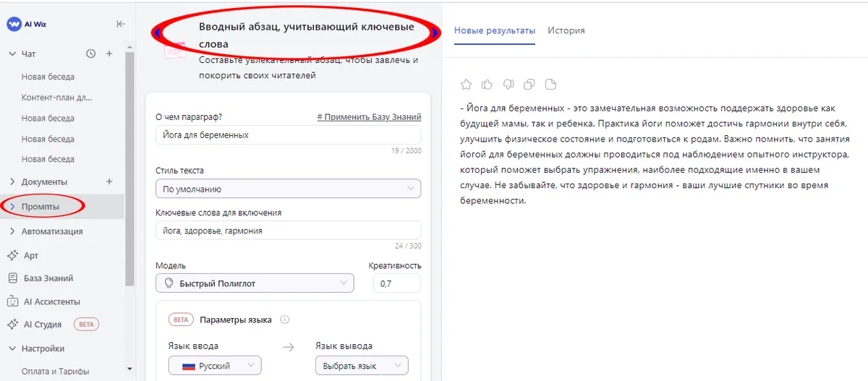868x381 pixels.
Task: Expand the Автоматизация section
Action: tap(12, 231)
